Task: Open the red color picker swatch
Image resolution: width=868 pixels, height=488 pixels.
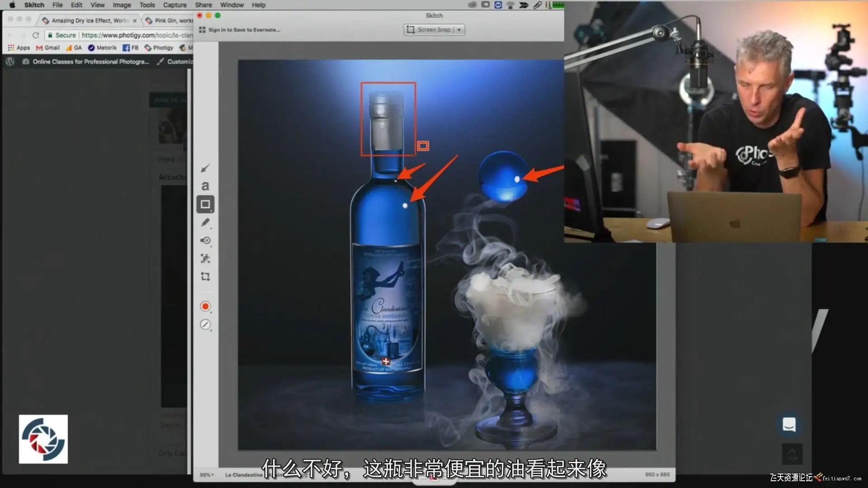Action: tap(205, 306)
